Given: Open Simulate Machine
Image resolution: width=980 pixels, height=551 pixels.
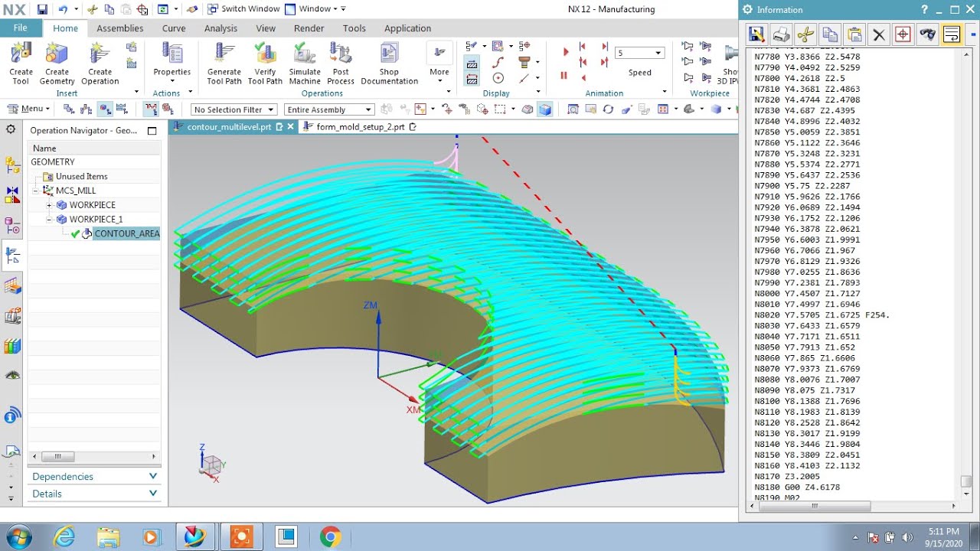Looking at the screenshot, I should click(305, 63).
